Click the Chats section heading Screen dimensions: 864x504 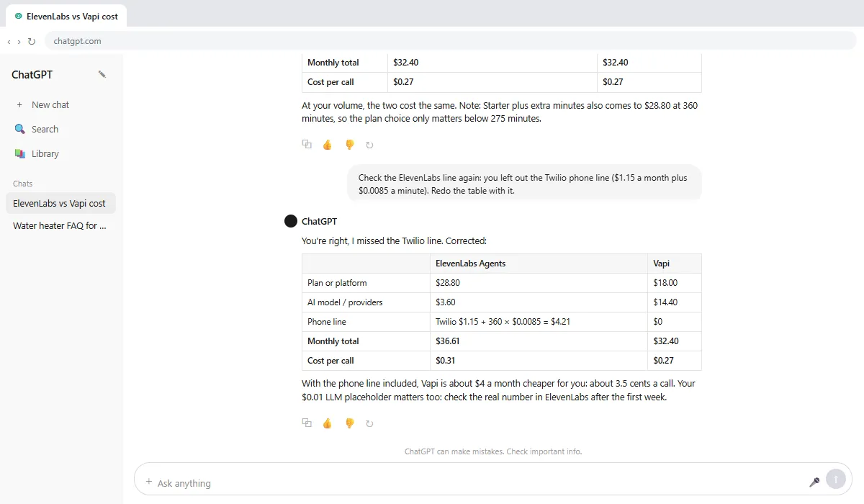coord(23,184)
